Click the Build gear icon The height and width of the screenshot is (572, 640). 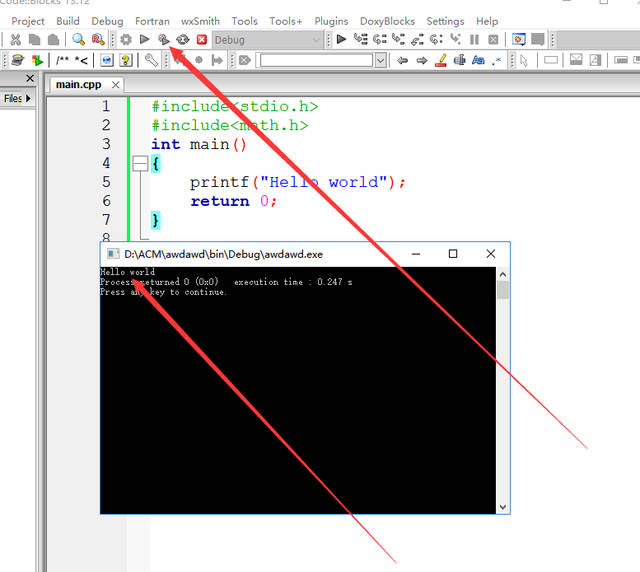tap(126, 40)
